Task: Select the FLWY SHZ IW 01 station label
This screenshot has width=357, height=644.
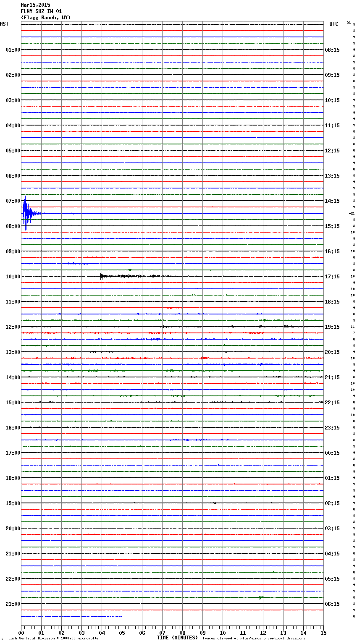Action: [x=41, y=11]
